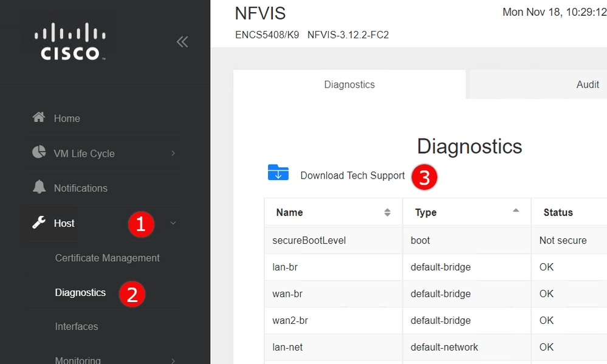The width and height of the screenshot is (607, 364).
Task: Click the default-bridge type for wan-br
Action: click(467, 294)
